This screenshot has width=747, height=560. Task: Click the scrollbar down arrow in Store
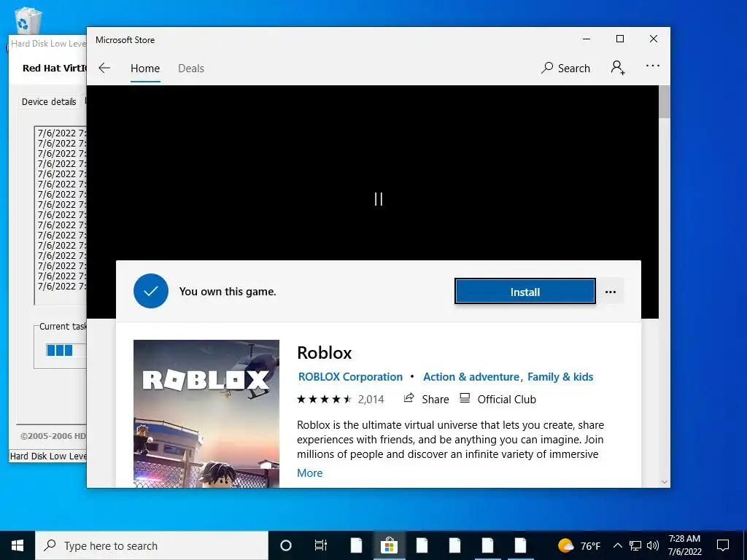[x=665, y=482]
